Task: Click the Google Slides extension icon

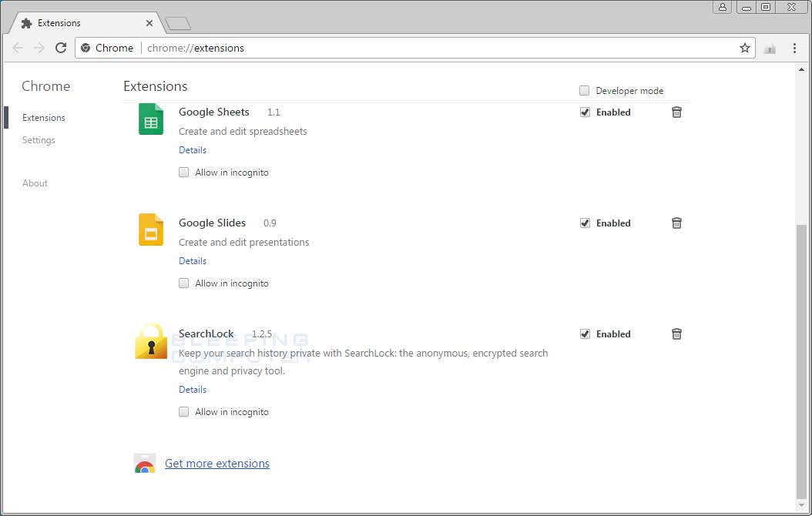Action: pos(150,230)
